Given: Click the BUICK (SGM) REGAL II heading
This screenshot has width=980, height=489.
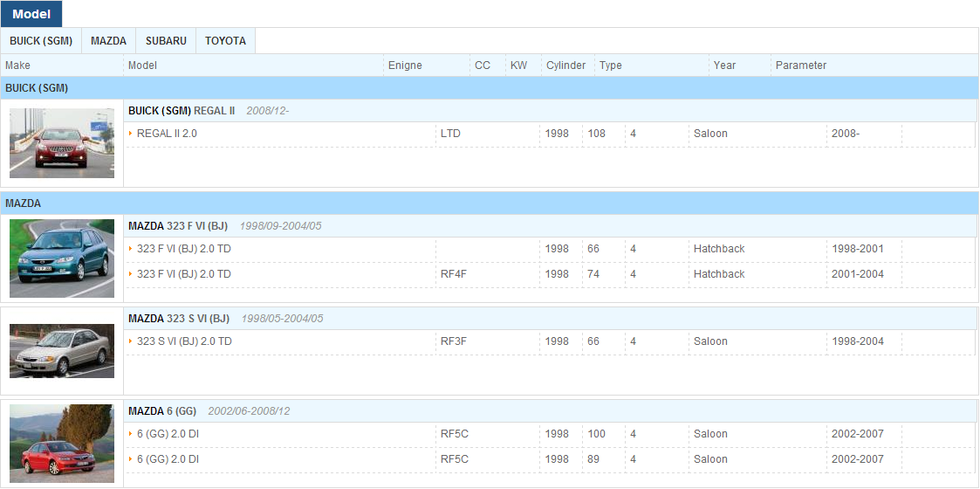Looking at the screenshot, I should click(182, 111).
